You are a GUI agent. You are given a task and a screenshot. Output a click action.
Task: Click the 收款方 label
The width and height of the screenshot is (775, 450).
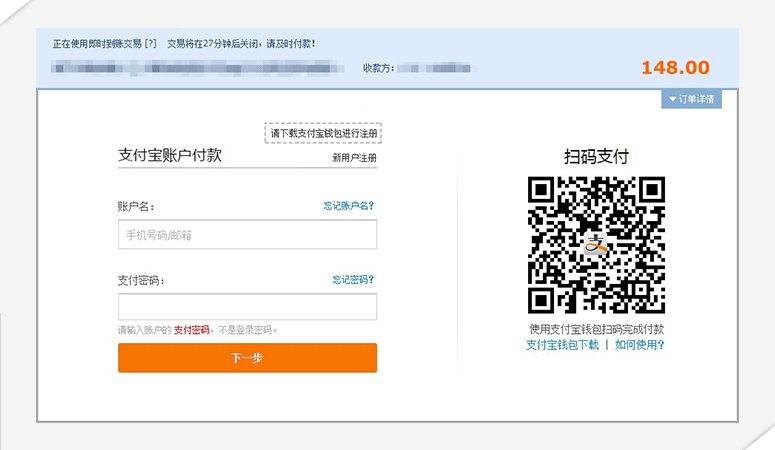[378, 68]
